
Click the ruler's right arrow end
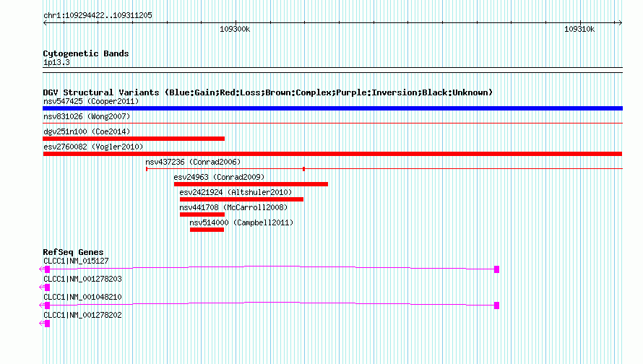tap(620, 22)
